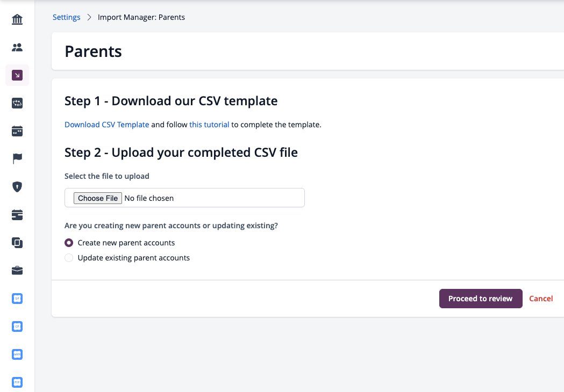This screenshot has width=564, height=392.
Task: Click Proceed to review button
Action: click(481, 299)
